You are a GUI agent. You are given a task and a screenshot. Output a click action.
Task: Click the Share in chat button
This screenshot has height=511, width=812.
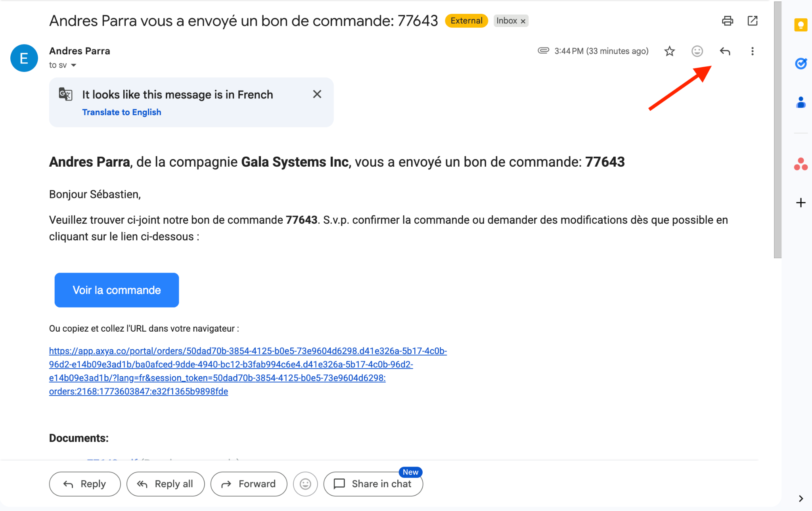click(373, 484)
